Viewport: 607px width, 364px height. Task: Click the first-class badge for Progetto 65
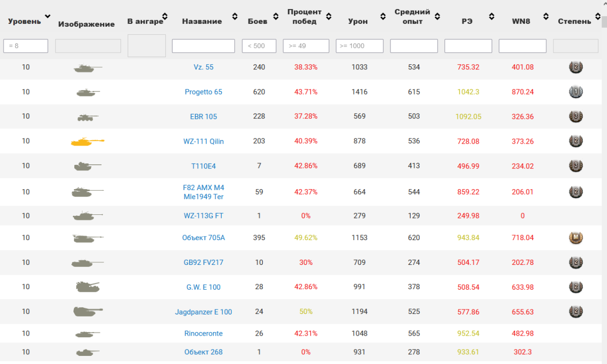click(576, 92)
